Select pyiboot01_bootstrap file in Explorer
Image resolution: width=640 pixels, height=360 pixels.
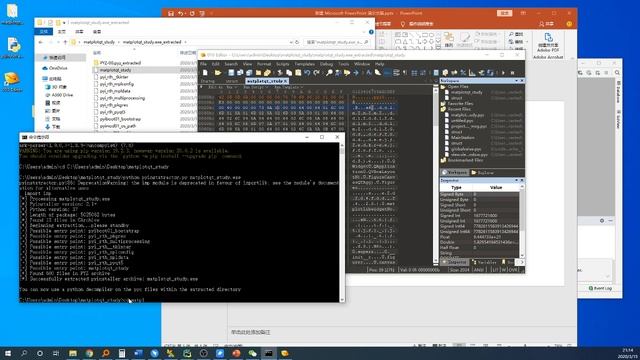tap(120, 119)
